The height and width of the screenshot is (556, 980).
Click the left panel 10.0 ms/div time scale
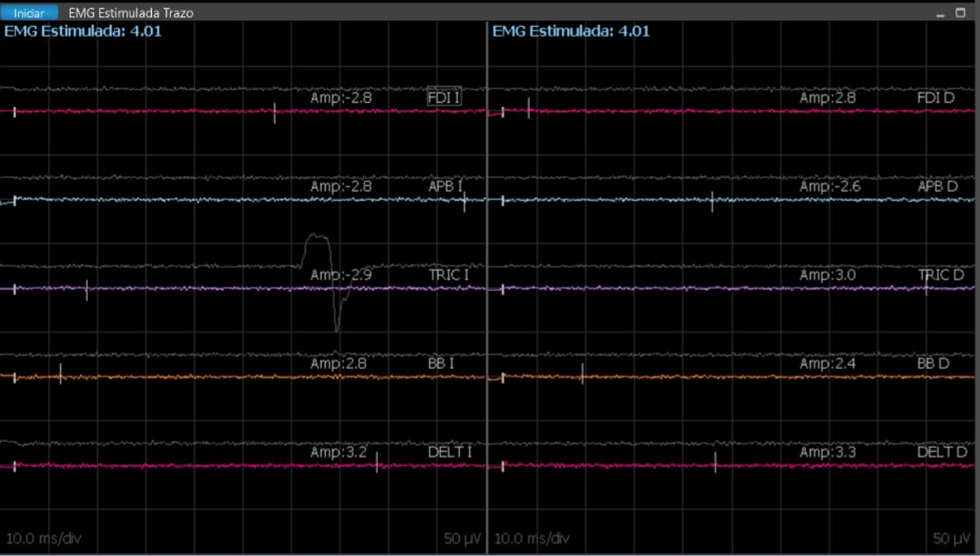click(x=43, y=538)
